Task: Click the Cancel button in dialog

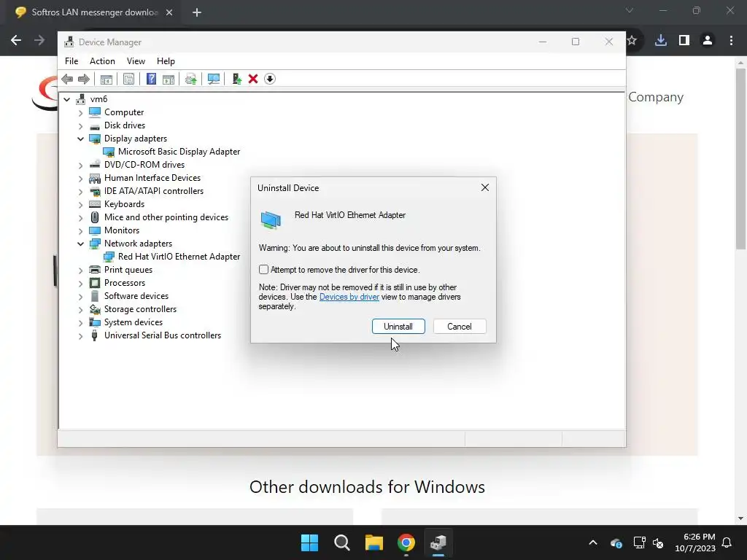Action: pos(460,327)
